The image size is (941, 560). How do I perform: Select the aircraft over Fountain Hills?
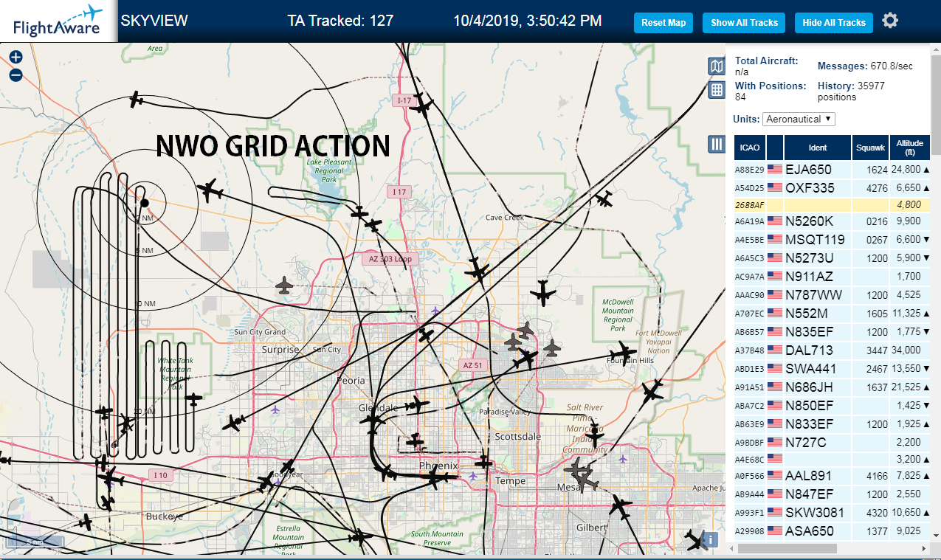[622, 353]
